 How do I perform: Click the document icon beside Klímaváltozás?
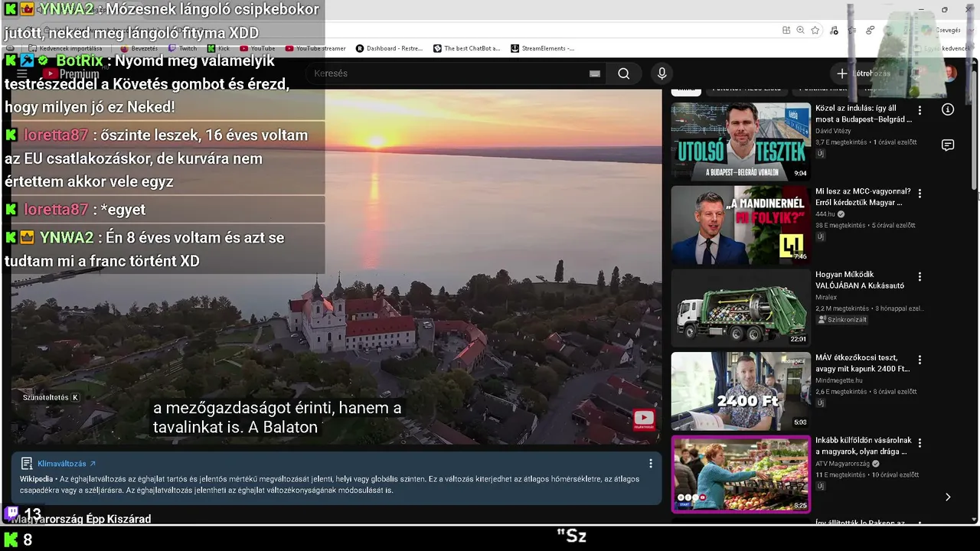coord(27,464)
